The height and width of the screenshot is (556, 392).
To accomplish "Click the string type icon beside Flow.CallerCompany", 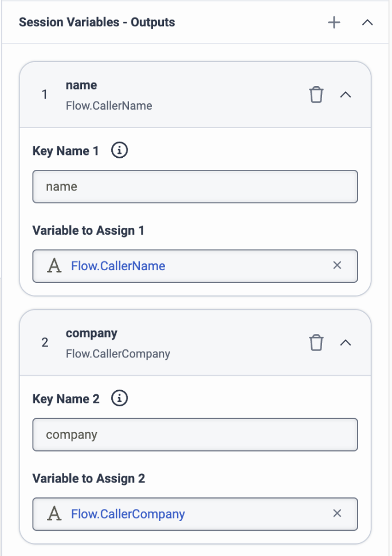I will tap(54, 514).
